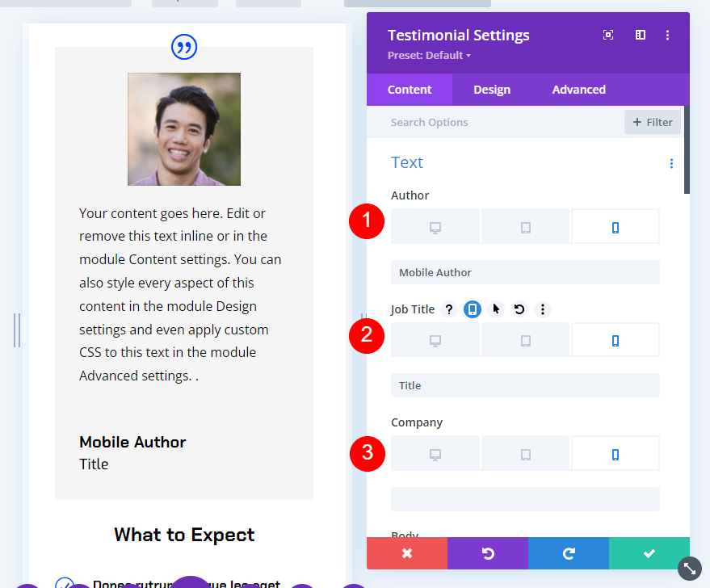This screenshot has width=710, height=588.
Task: Reset the Job Title field value
Action: tap(519, 309)
